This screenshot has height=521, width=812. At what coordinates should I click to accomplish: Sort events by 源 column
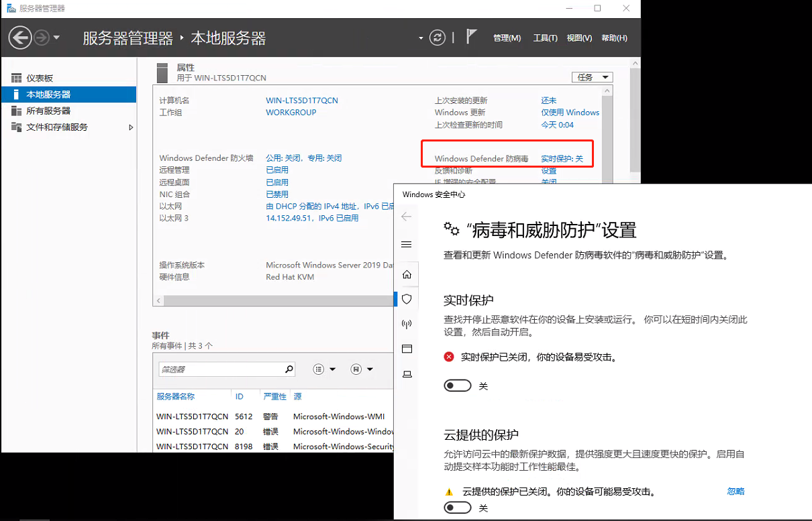[297, 397]
